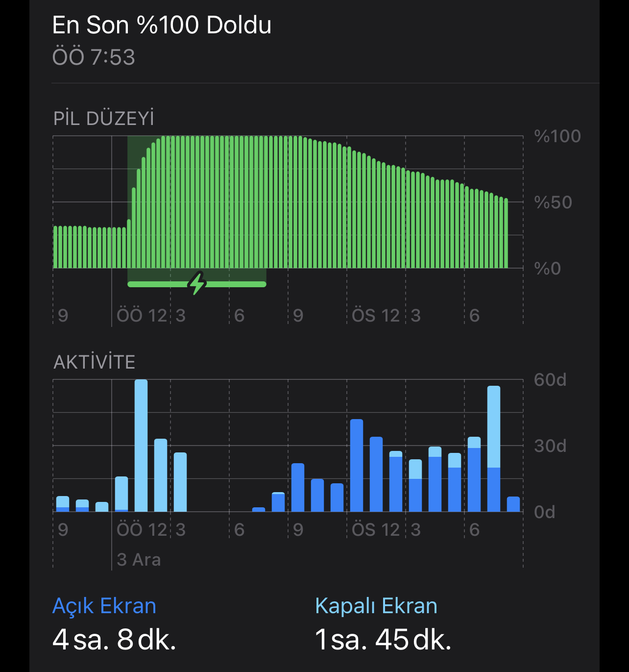Tap the PİL DÜZEYİ chart title
629x672 pixels.
104,119
